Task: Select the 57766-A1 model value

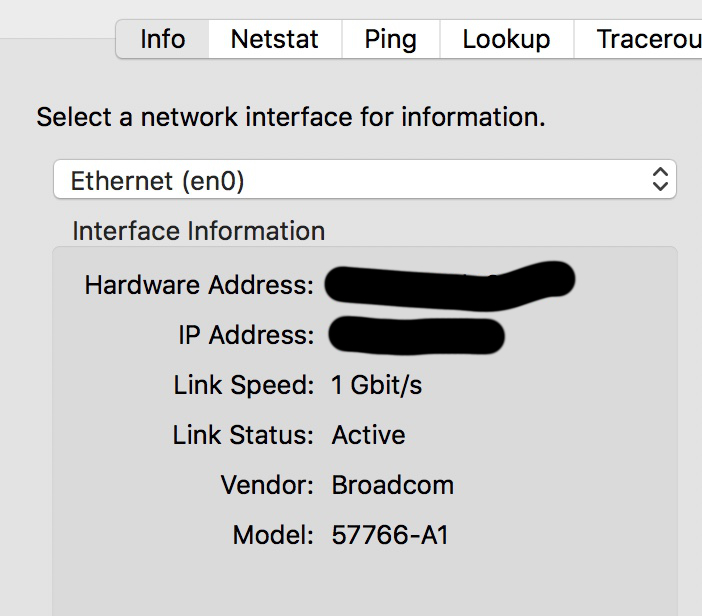Action: click(x=390, y=535)
